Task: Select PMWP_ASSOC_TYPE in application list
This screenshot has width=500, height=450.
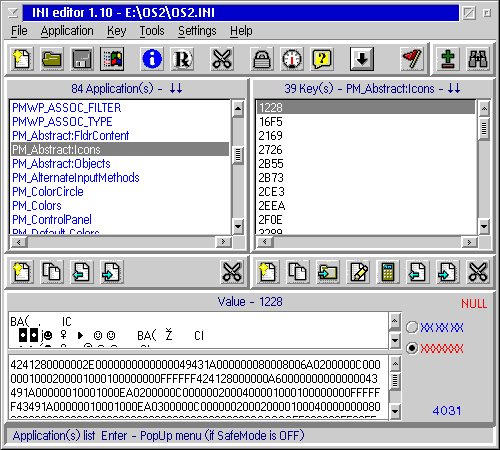Action: [120, 122]
